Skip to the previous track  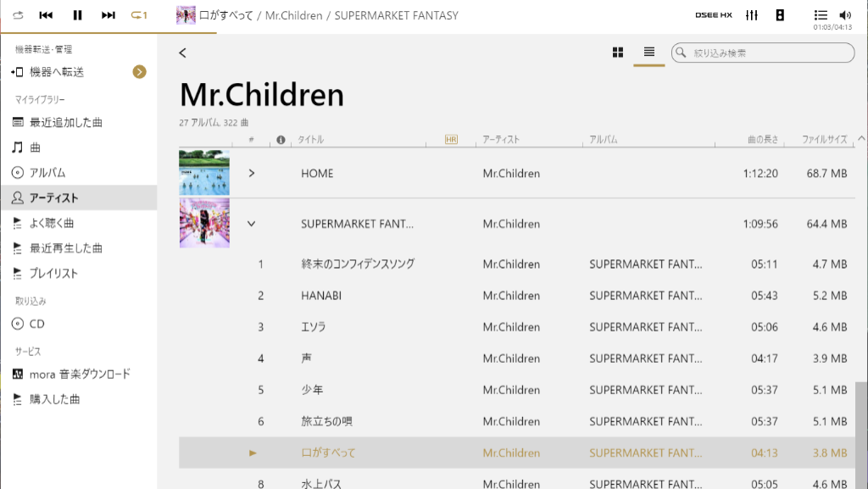[x=47, y=15]
